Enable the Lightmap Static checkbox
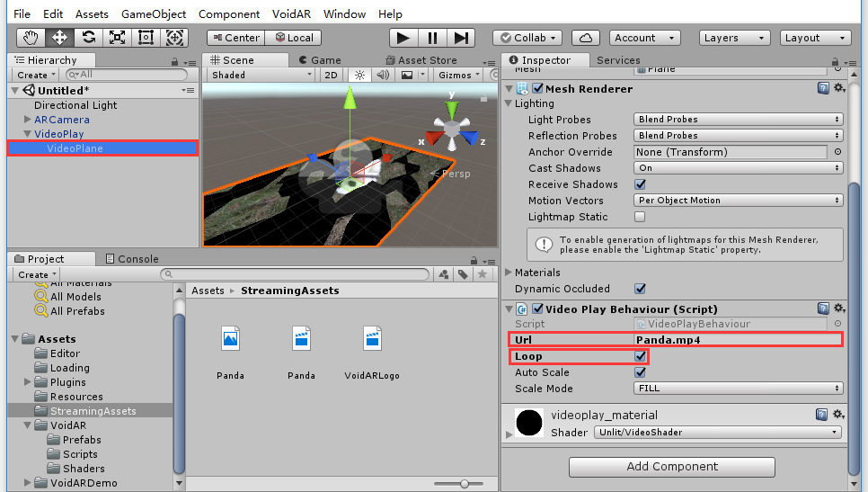Screen dimensions: 868x492 click(641, 217)
